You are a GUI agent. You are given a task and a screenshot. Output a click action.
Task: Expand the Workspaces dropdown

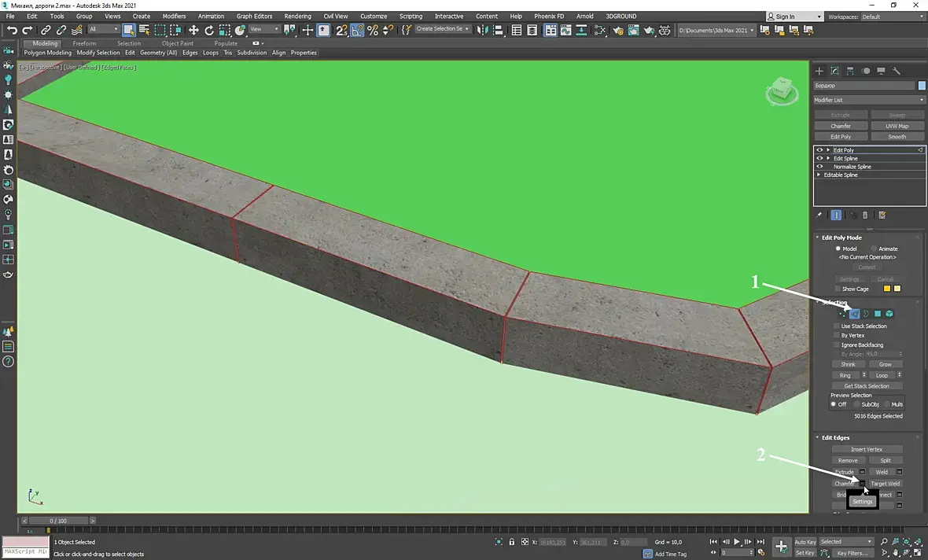892,17
